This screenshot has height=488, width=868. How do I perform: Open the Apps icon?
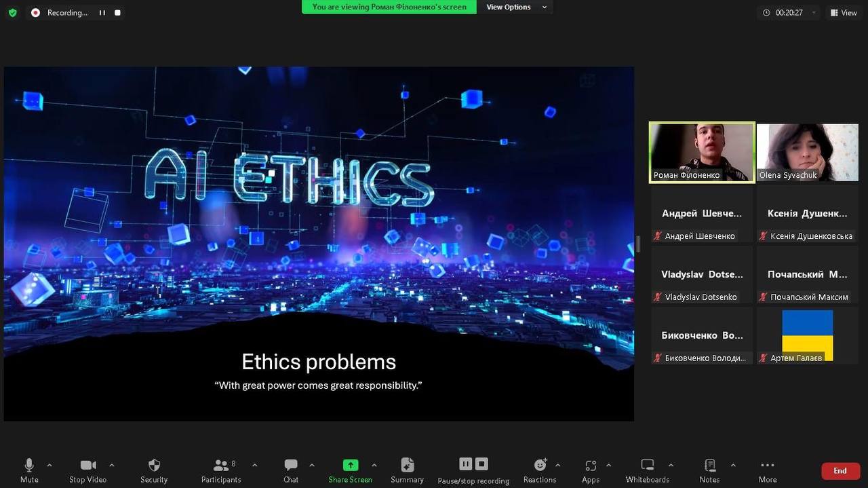coord(591,466)
